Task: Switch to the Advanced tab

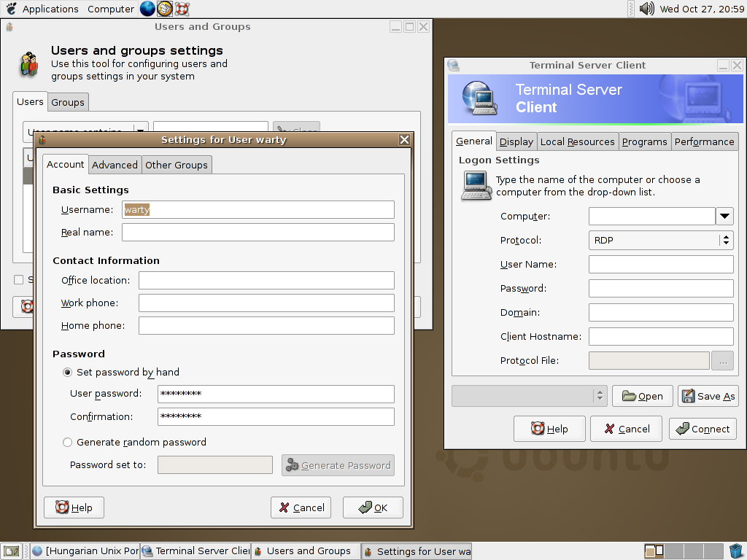Action: point(115,165)
